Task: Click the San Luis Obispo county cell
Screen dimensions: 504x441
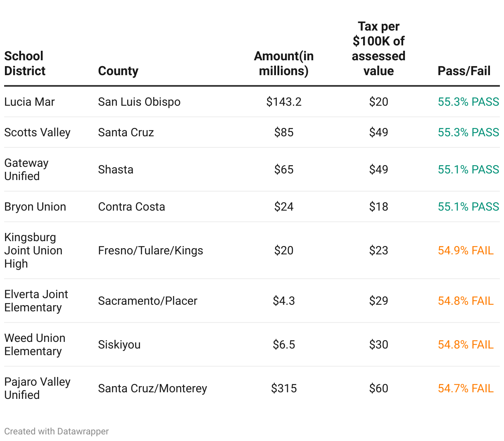Action: 139,102
